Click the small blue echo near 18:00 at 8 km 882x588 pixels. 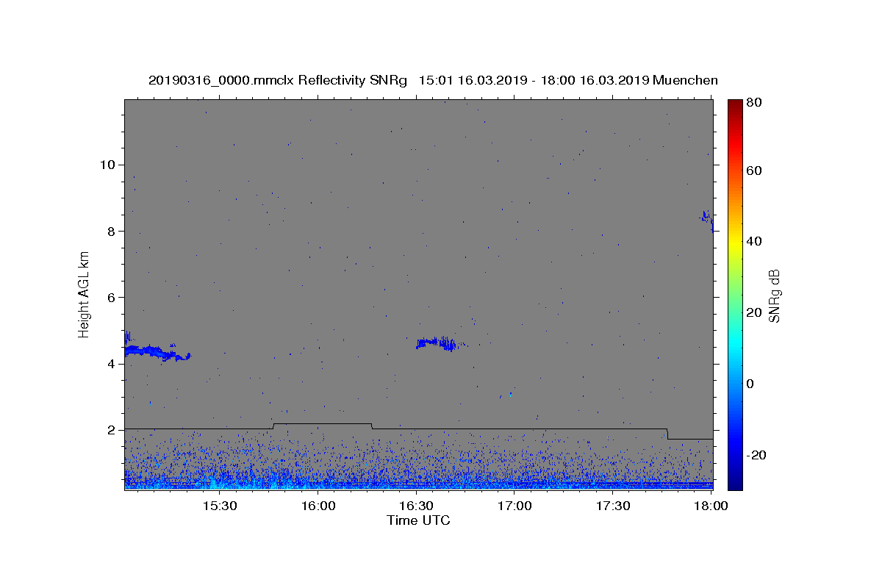(706, 217)
